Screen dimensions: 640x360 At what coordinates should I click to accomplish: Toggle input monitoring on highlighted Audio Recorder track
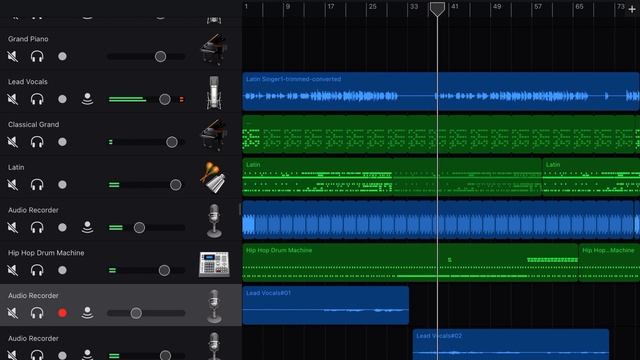[87, 313]
